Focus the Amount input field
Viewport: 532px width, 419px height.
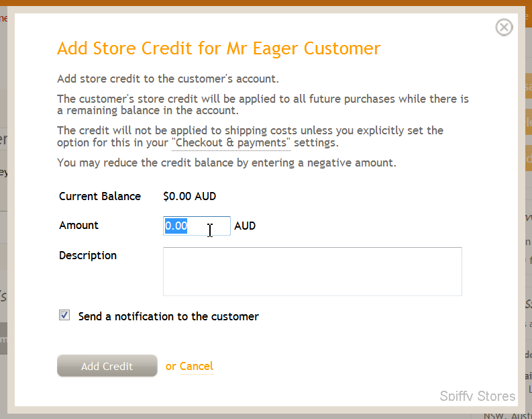197,226
